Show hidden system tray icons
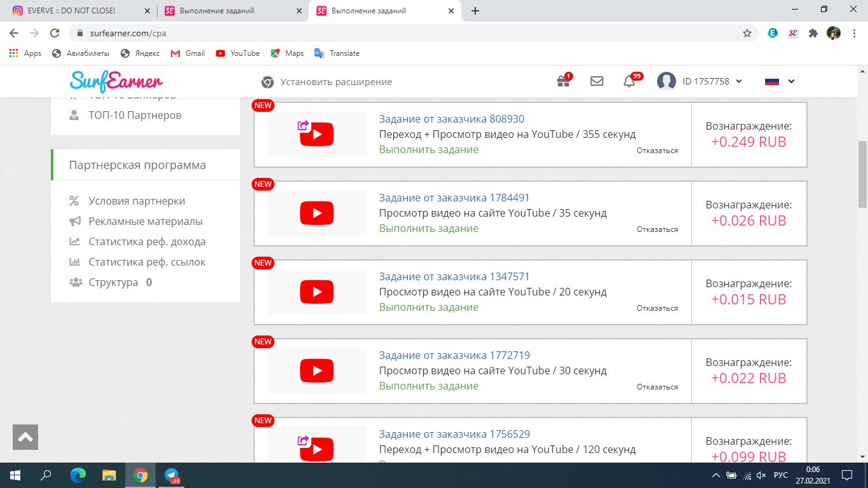Screen dimensions: 868x488 [x=716, y=475]
